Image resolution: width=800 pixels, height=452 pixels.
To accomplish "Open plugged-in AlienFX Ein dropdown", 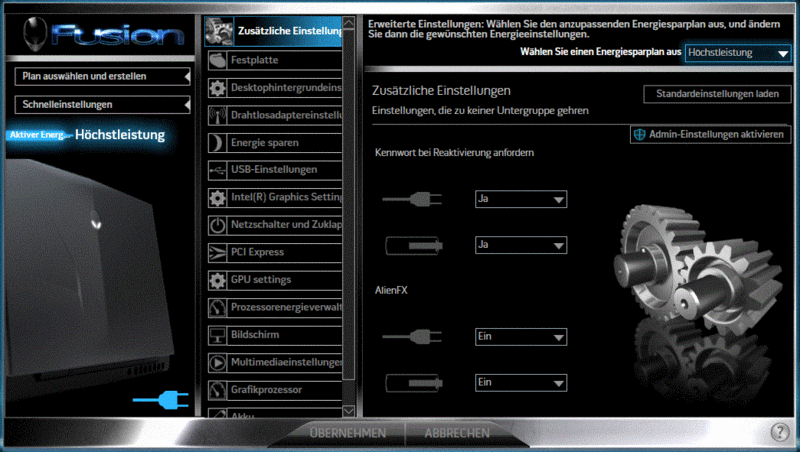I will (521, 337).
